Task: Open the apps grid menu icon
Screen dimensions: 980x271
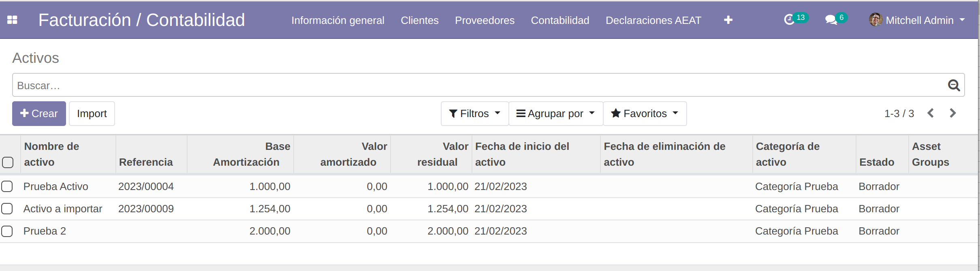Action: [x=12, y=20]
